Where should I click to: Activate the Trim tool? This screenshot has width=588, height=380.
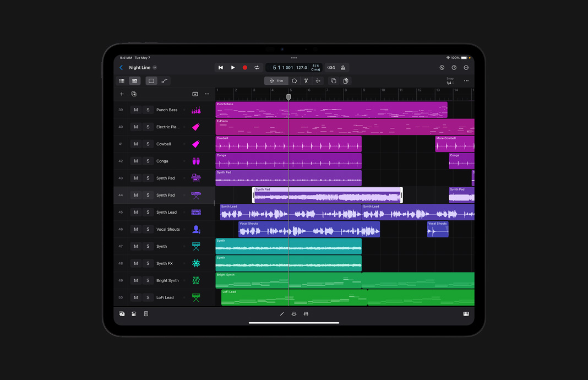coord(276,80)
